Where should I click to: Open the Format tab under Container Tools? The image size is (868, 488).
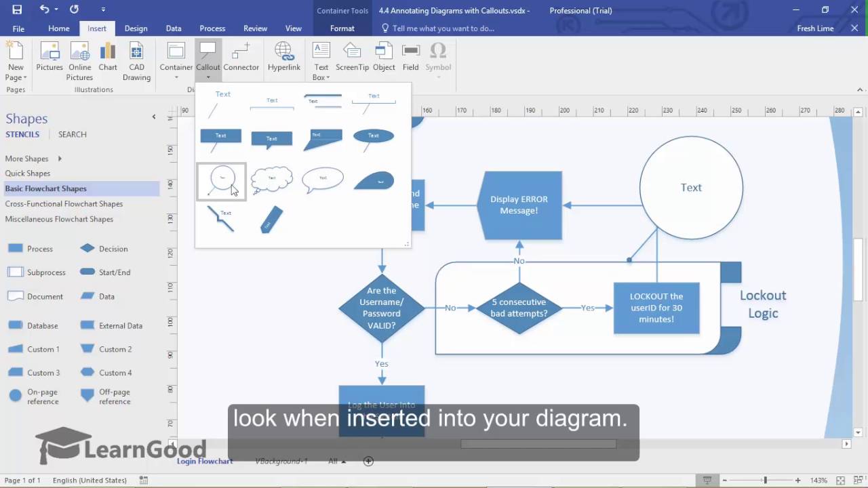pyautogui.click(x=342, y=28)
